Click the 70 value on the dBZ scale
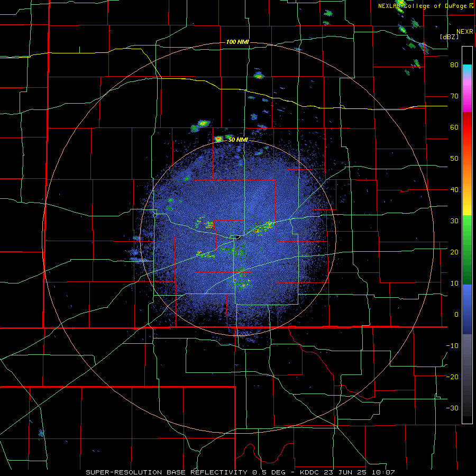Image resolution: width=476 pixels, height=476 pixels. click(x=454, y=96)
